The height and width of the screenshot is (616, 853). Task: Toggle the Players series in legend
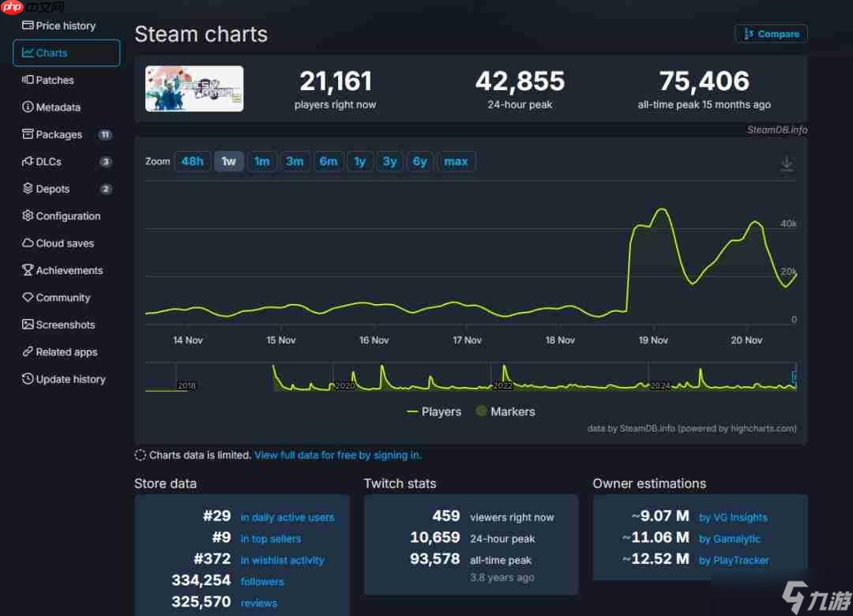point(434,411)
